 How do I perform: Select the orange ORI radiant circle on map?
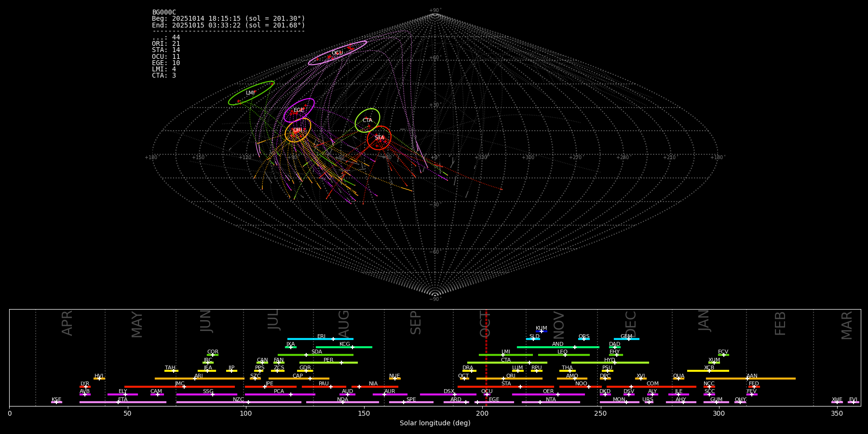pos(298,130)
